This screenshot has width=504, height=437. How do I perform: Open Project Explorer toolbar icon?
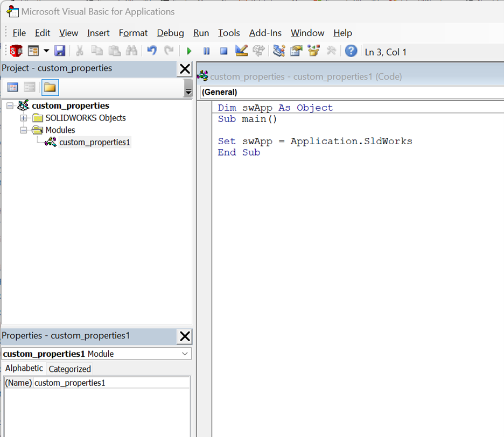(279, 51)
